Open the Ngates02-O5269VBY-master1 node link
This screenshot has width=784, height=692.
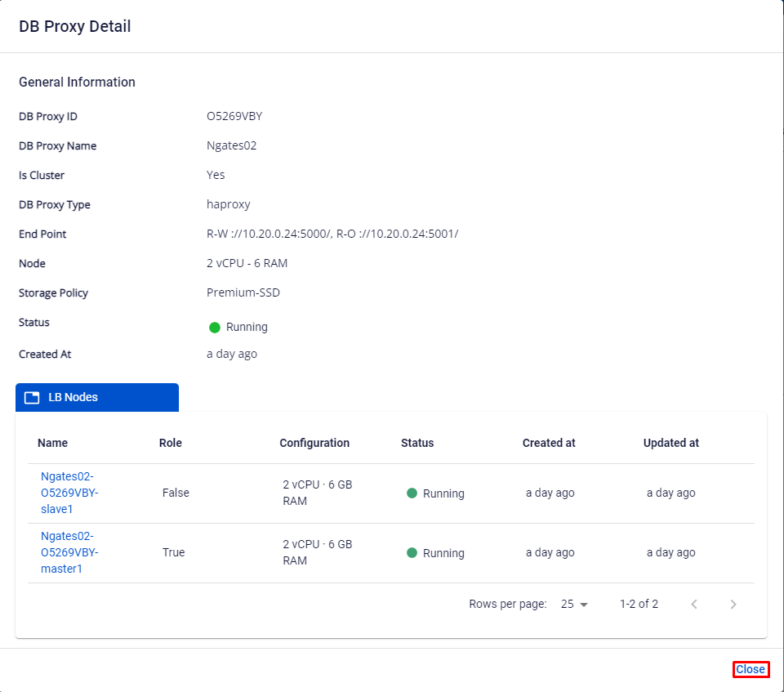tap(69, 552)
